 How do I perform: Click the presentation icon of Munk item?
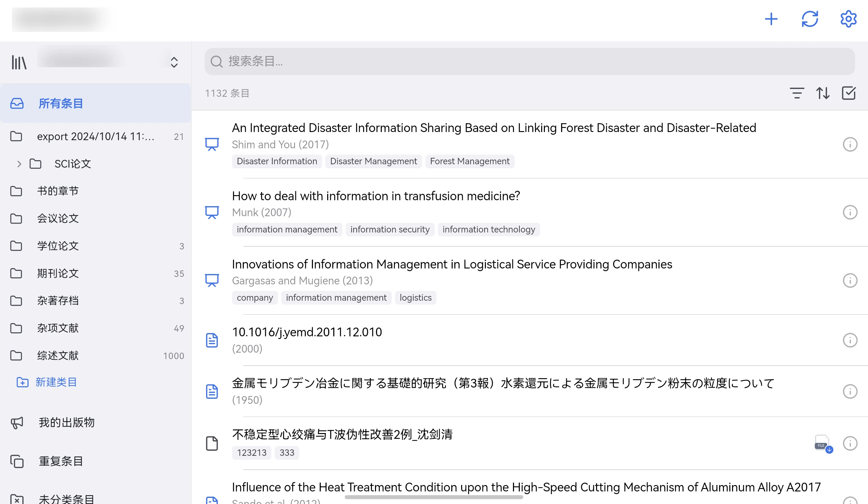[212, 212]
